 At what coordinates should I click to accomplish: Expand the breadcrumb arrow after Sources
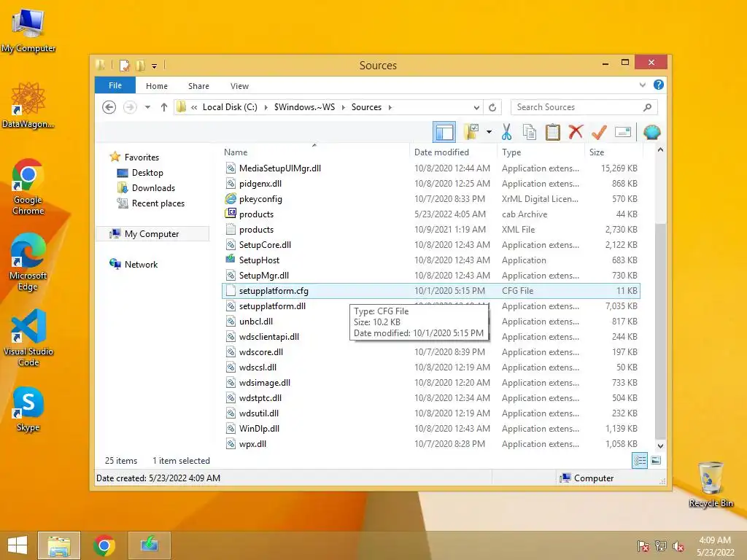coord(390,107)
